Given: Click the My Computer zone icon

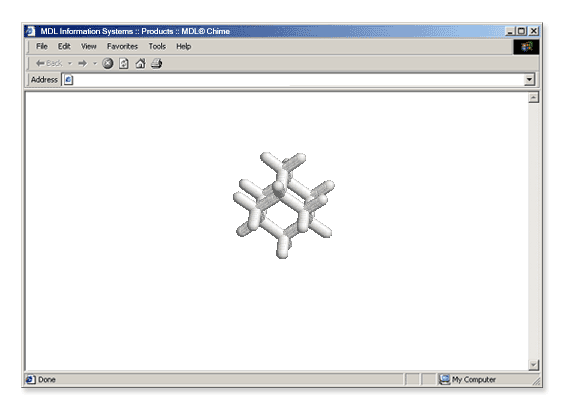Looking at the screenshot, I should pyautogui.click(x=445, y=379).
